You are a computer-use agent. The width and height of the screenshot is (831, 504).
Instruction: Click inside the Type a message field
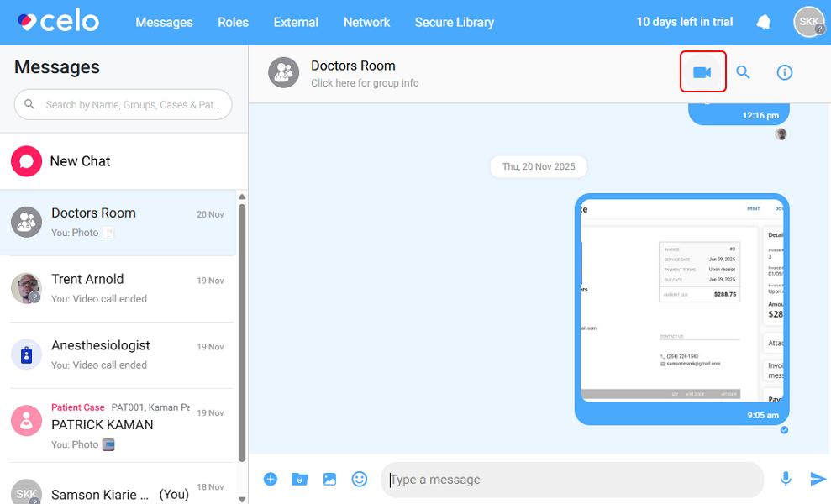[571, 479]
